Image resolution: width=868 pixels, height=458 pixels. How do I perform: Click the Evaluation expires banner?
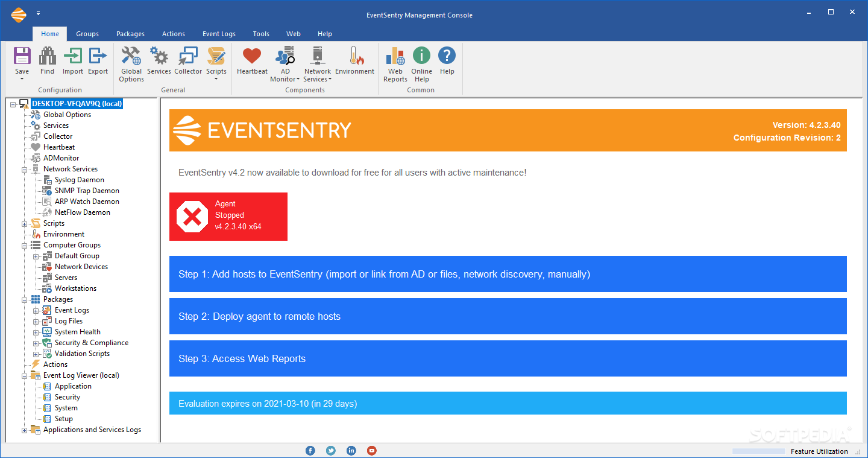pos(508,403)
